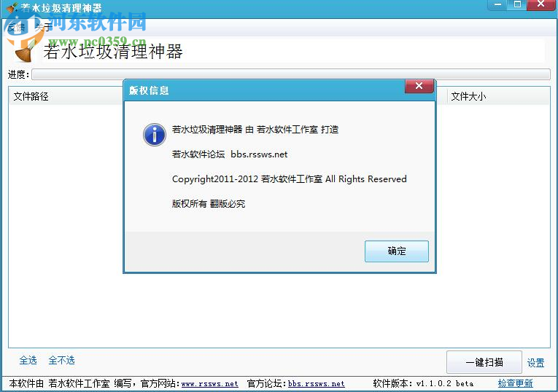
Task: Click the progress bar next to 进度
Action: pos(291,74)
